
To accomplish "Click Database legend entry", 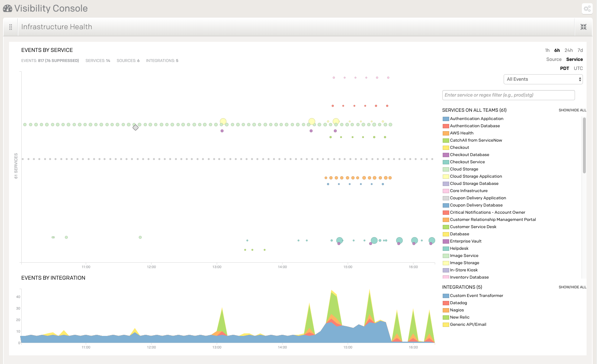I will point(456,234).
